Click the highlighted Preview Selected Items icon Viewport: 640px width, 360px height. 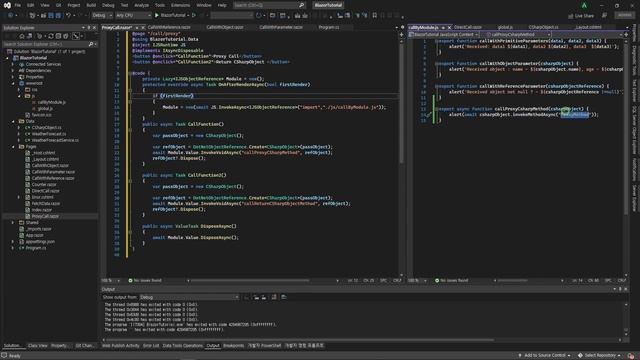point(76,36)
